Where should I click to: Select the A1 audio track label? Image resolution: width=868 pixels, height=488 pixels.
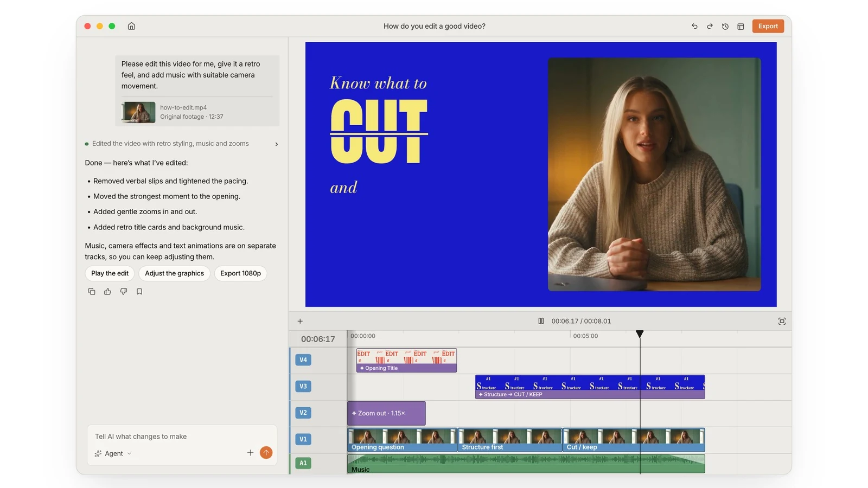303,463
